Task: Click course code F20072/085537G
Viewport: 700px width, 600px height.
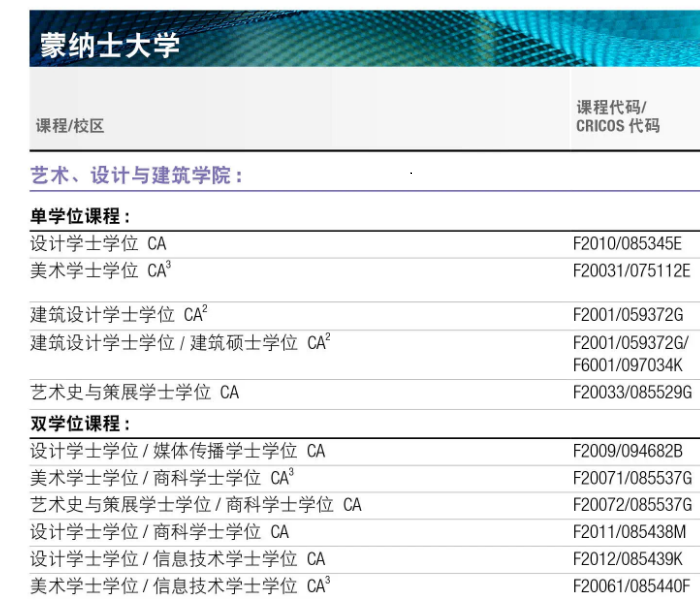Action: pos(633,505)
